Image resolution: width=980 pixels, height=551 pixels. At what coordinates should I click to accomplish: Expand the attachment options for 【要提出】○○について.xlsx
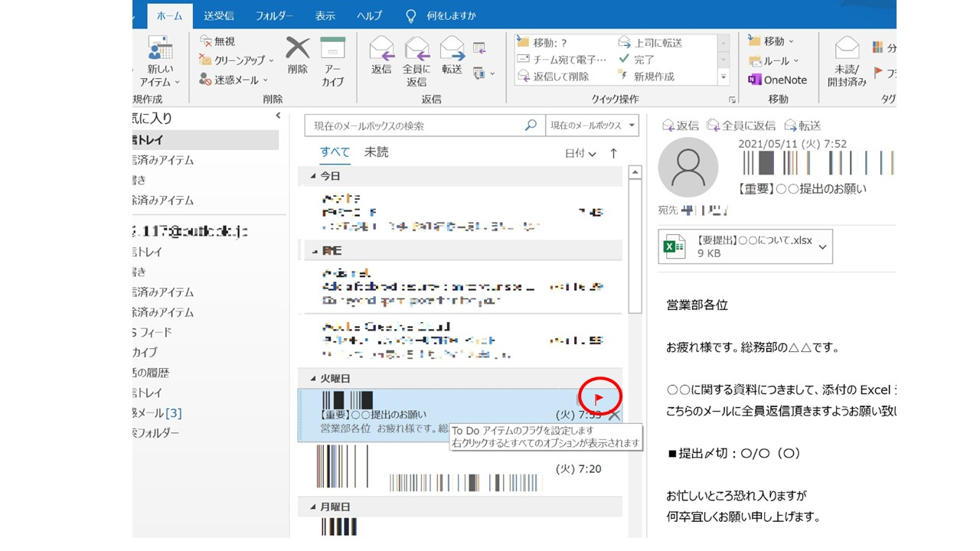pyautogui.click(x=822, y=246)
